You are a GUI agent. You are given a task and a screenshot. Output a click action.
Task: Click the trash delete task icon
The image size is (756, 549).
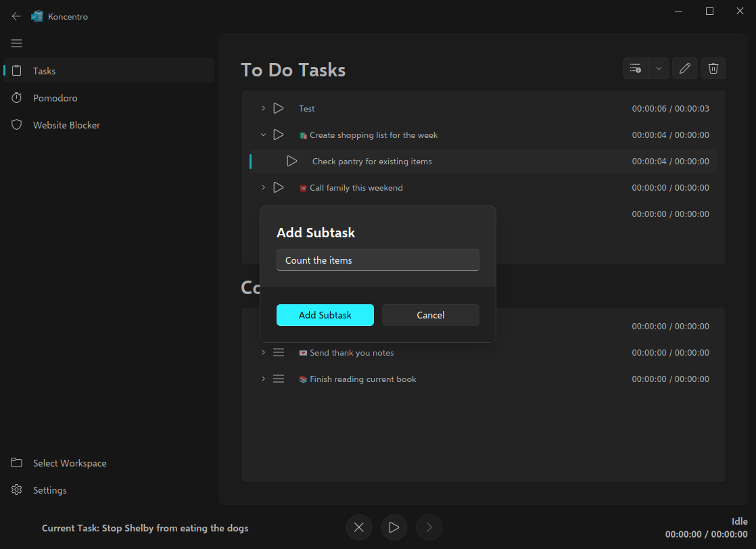(x=713, y=68)
